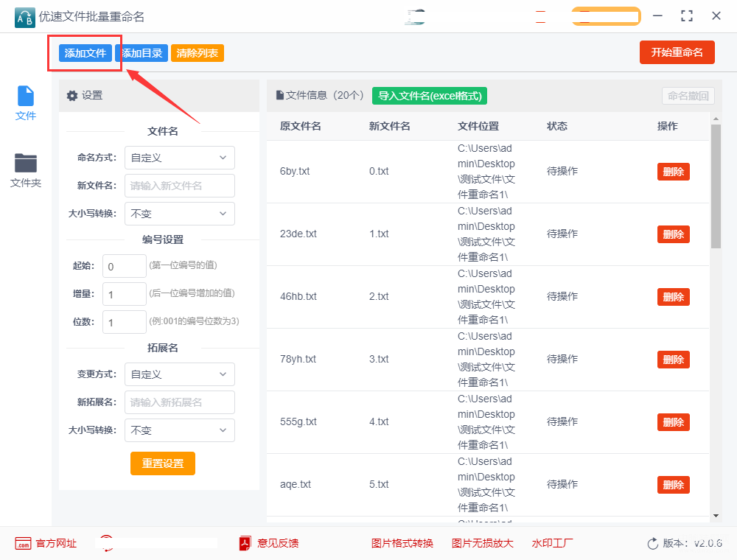Viewport: 737px width, 560px height.
Task: Click the version text v2.0.6
Action: click(708, 544)
